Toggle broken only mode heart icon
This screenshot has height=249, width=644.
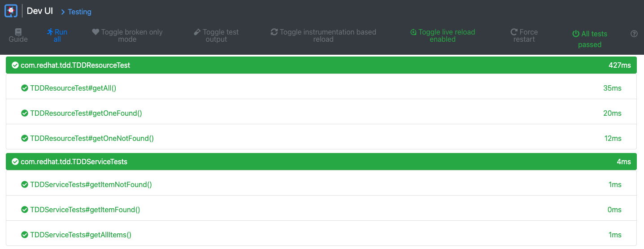[x=96, y=32]
